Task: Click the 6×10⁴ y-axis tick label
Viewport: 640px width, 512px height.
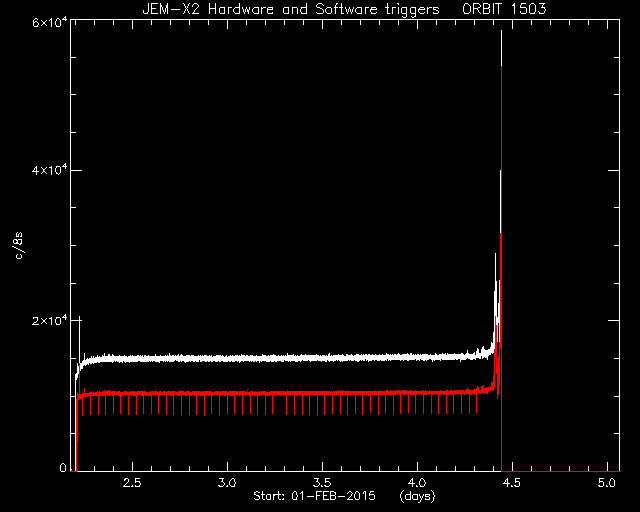Action: click(49, 22)
